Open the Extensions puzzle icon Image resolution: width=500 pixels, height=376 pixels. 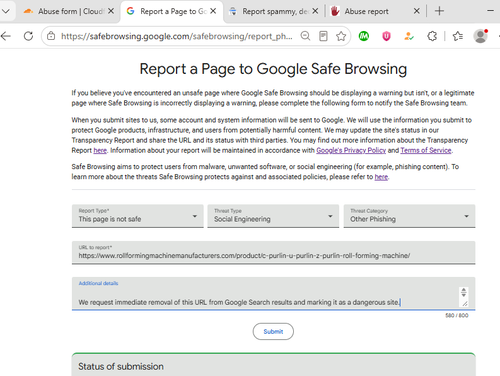click(x=432, y=36)
